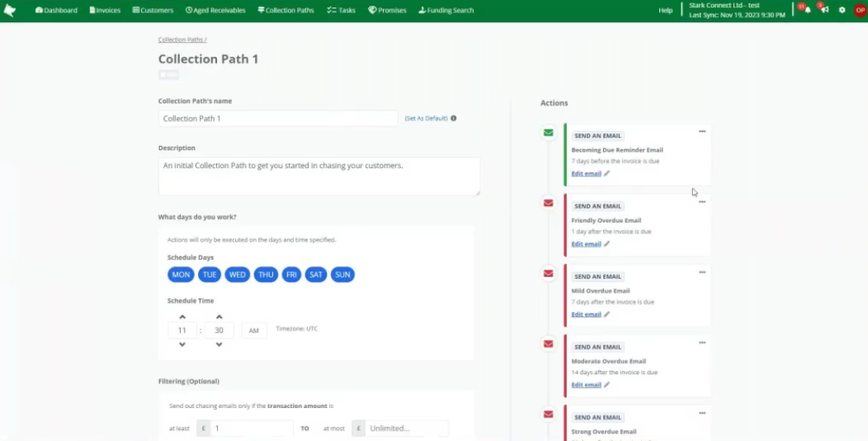Toggle the MON schedule day

point(181,274)
